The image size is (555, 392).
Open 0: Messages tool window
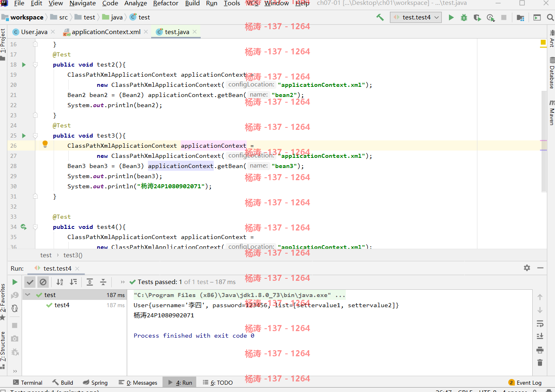click(138, 383)
